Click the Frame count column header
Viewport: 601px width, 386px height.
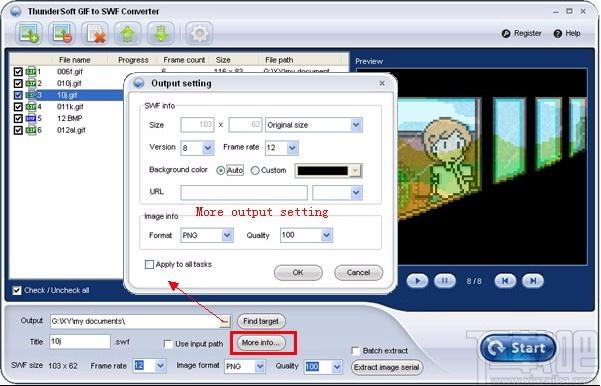click(x=184, y=60)
